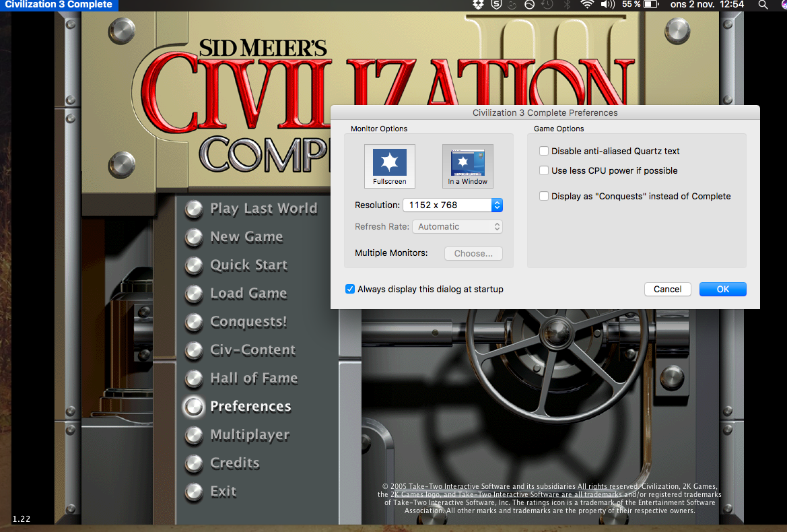Click the Civilization 3 Complete Preferences title bar

tap(545, 112)
